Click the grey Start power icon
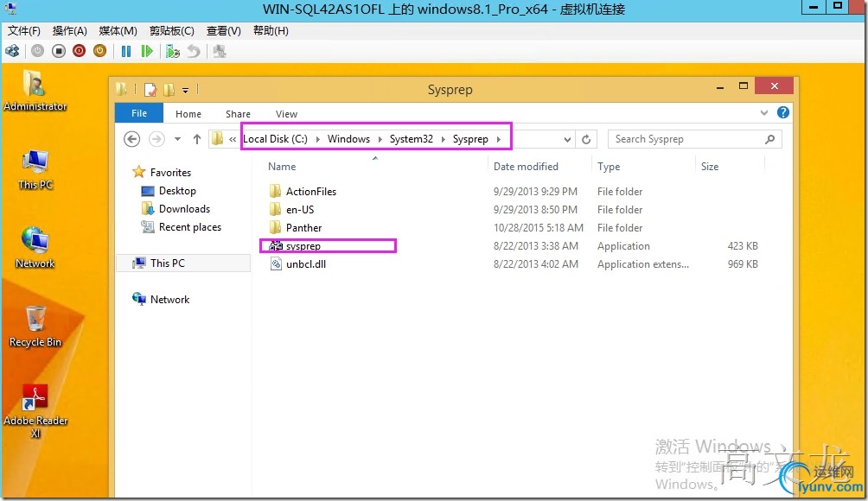The image size is (868, 501). 37,52
